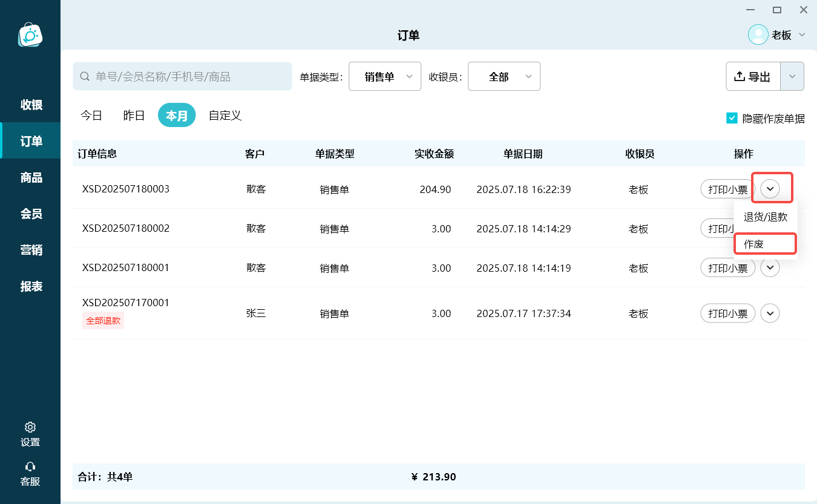Click order number XSD202507180002
The height and width of the screenshot is (504, 817).
tap(126, 228)
